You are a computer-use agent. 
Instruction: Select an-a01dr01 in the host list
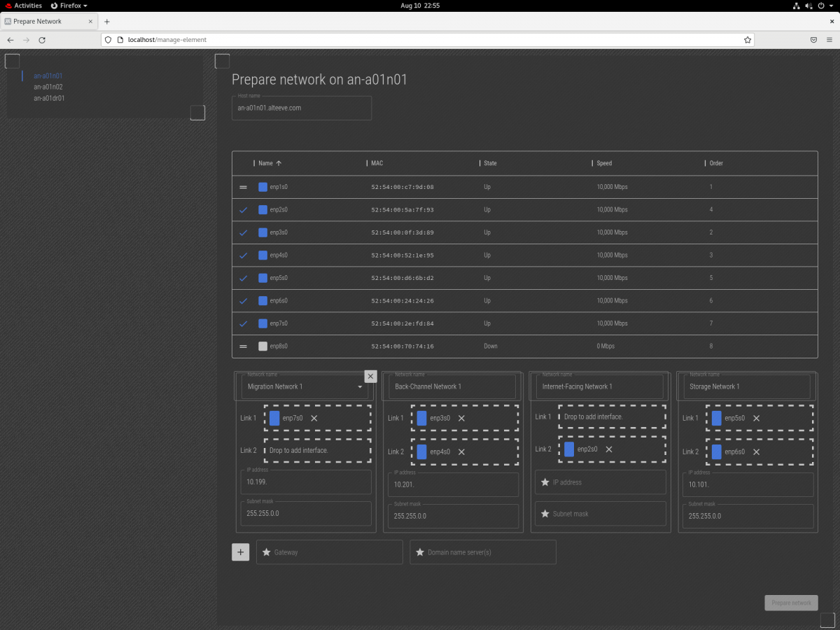[x=49, y=98]
